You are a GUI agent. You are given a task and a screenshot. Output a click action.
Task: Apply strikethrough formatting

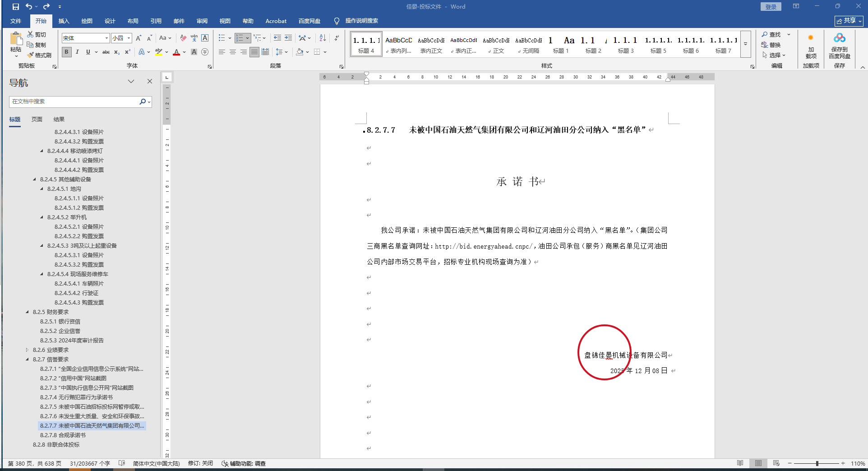click(106, 52)
